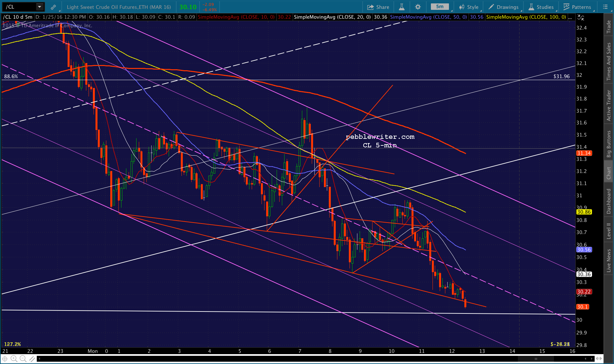Click the red 30.22 price axis bubble
This screenshot has height=364, width=614.
584,292
